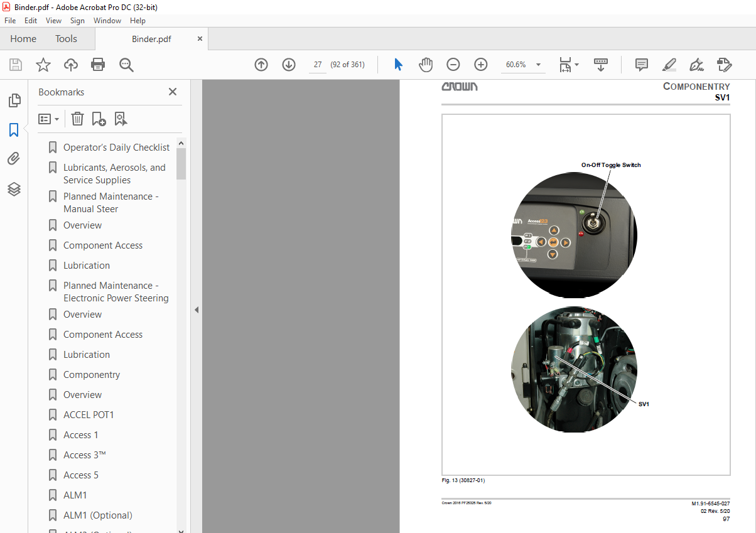
Task: Open the Edit menu
Action: 31,21
